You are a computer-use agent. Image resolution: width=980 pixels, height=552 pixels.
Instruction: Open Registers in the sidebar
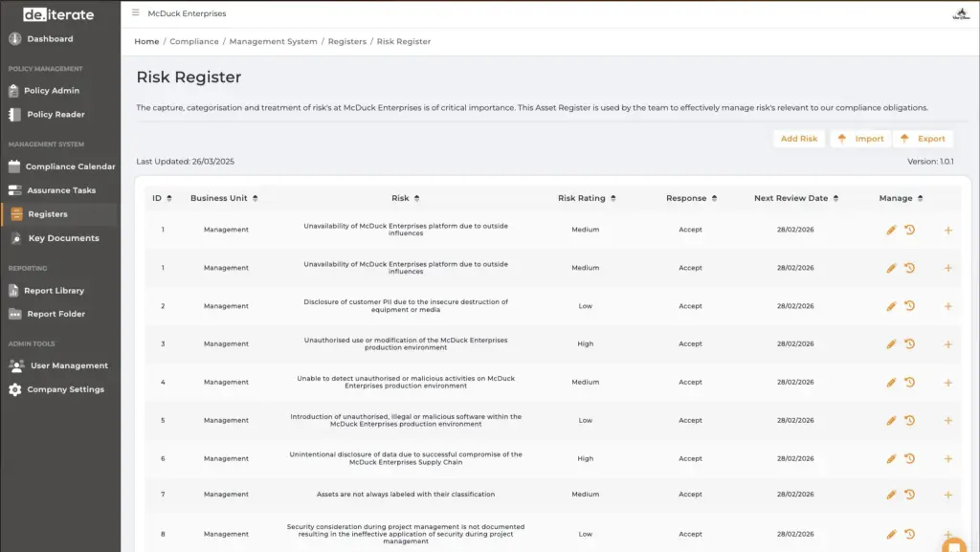point(48,214)
